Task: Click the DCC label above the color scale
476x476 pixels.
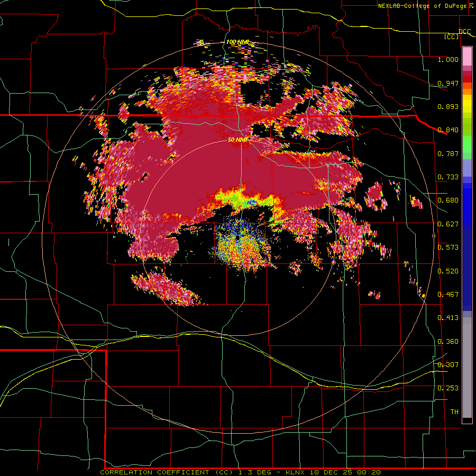Action: coord(465,32)
